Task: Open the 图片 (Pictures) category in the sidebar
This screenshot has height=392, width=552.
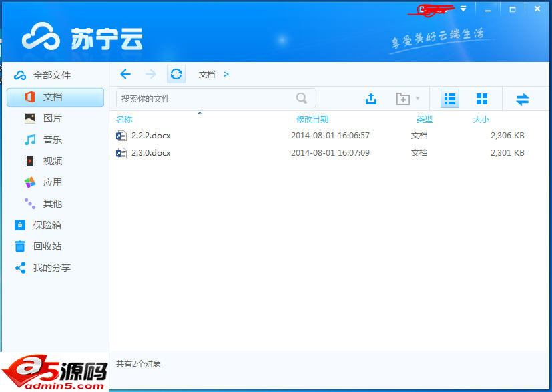Action: tap(51, 118)
